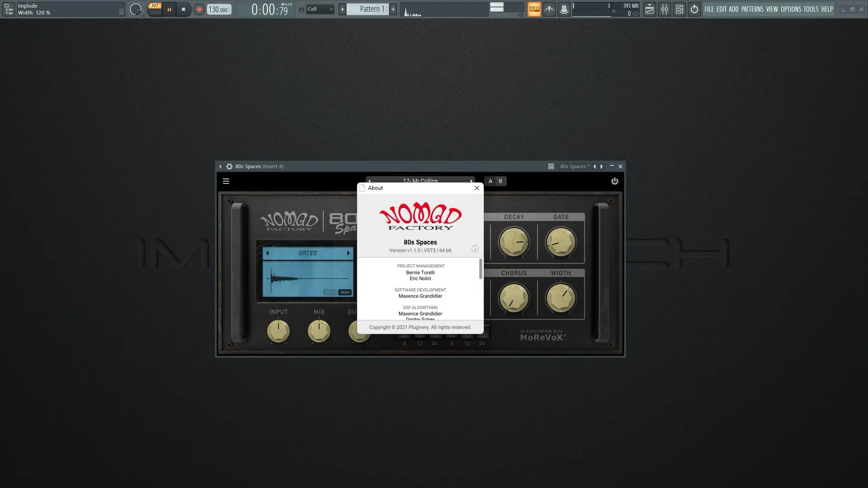This screenshot has width=868, height=488.
Task: Open the plugin hamburger menu
Action: point(226,181)
